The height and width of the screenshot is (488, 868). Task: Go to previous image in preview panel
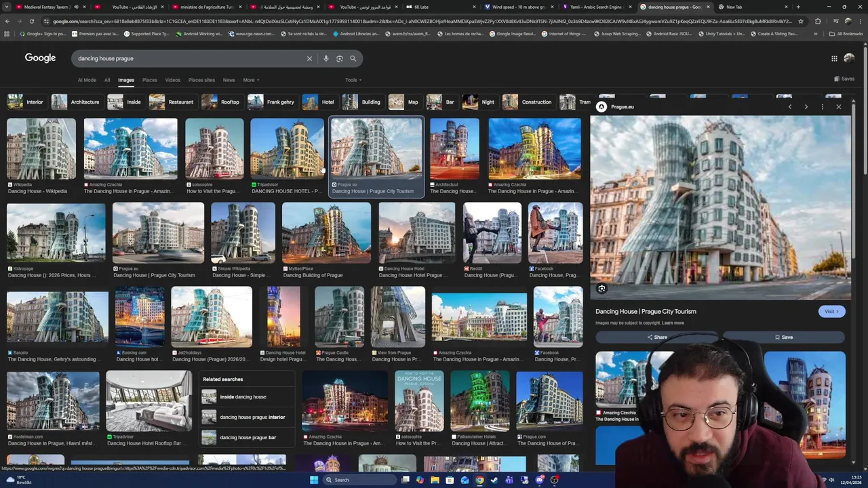click(x=789, y=106)
